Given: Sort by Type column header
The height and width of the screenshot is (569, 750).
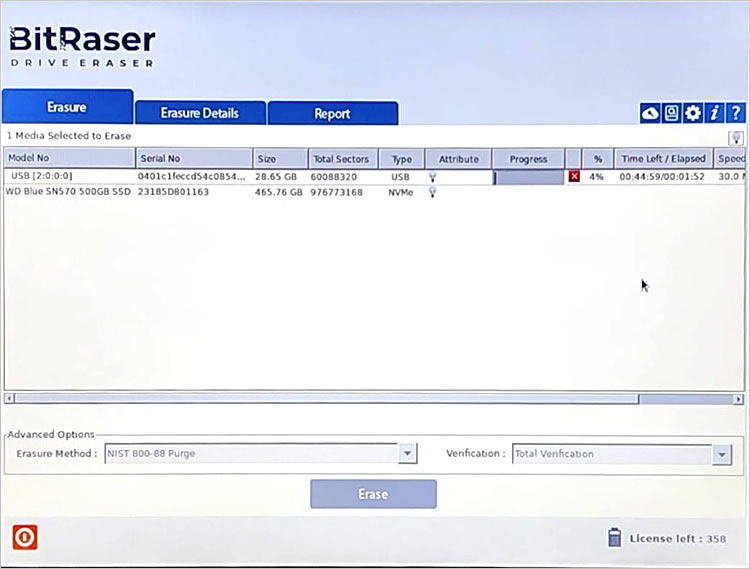Looking at the screenshot, I should tap(402, 159).
